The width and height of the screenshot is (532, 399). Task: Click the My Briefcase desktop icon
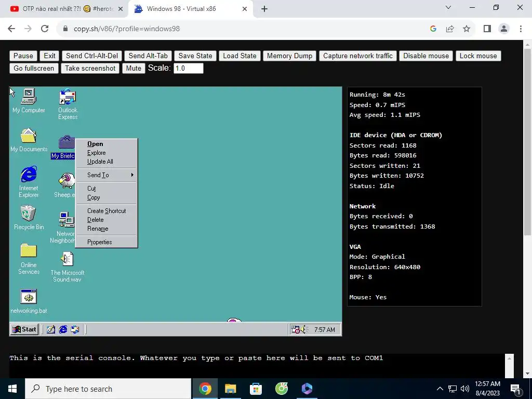click(63, 147)
